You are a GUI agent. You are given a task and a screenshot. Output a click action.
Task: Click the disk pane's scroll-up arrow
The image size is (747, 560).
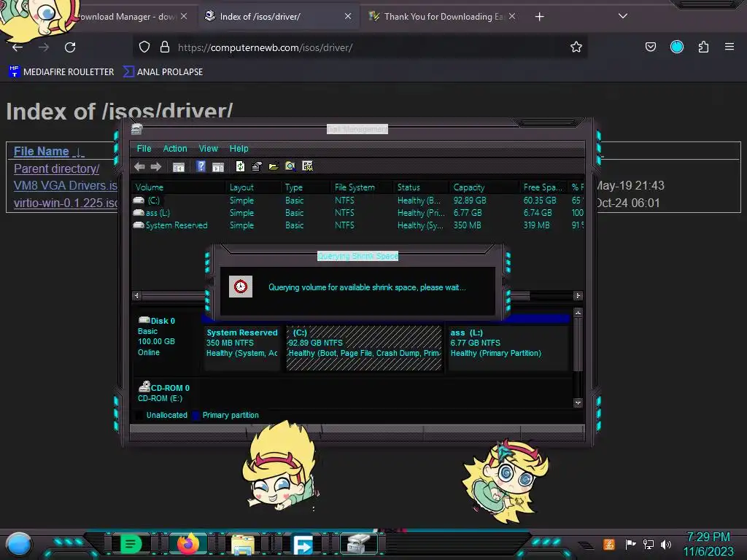coord(578,313)
